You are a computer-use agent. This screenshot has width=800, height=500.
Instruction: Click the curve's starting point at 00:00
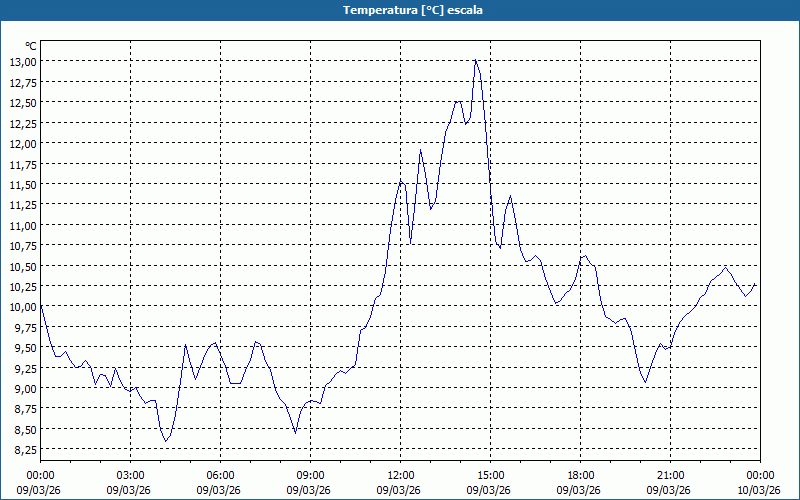(41, 307)
